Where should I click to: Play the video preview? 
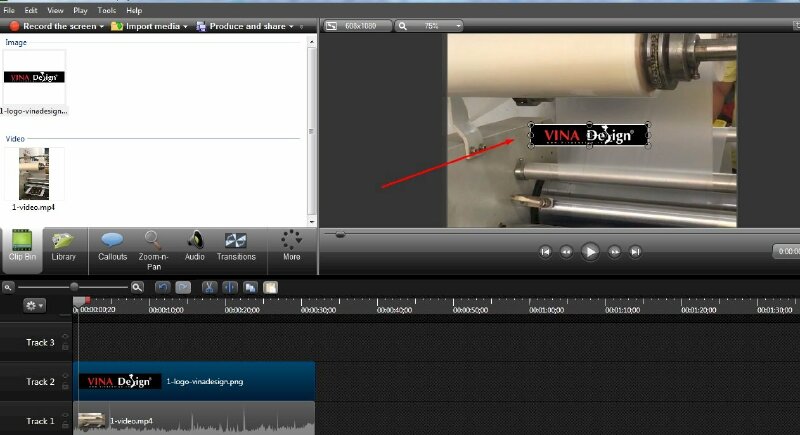[x=590, y=251]
